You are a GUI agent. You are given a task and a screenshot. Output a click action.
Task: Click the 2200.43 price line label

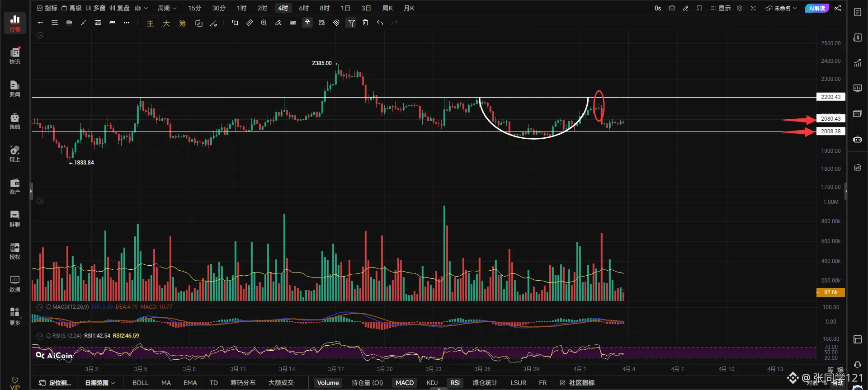830,97
